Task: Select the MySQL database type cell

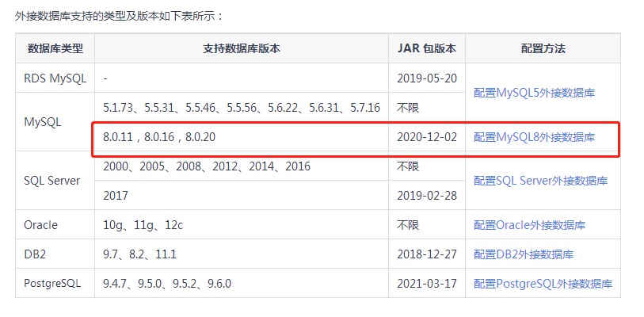Action: [x=55, y=122]
